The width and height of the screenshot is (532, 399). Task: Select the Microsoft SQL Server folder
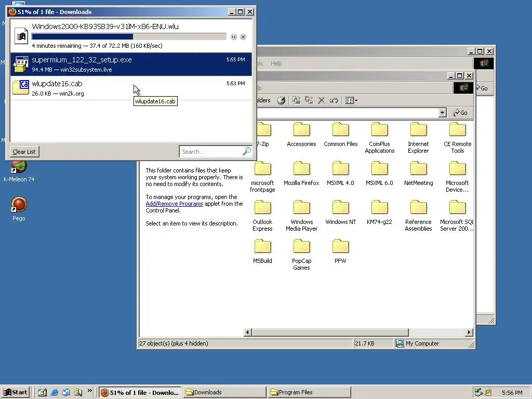click(457, 216)
